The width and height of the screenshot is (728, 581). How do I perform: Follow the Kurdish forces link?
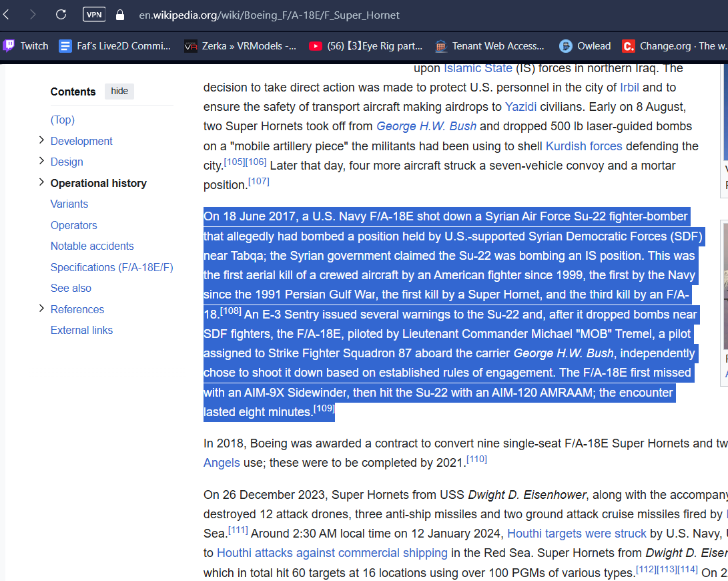pyautogui.click(x=583, y=146)
